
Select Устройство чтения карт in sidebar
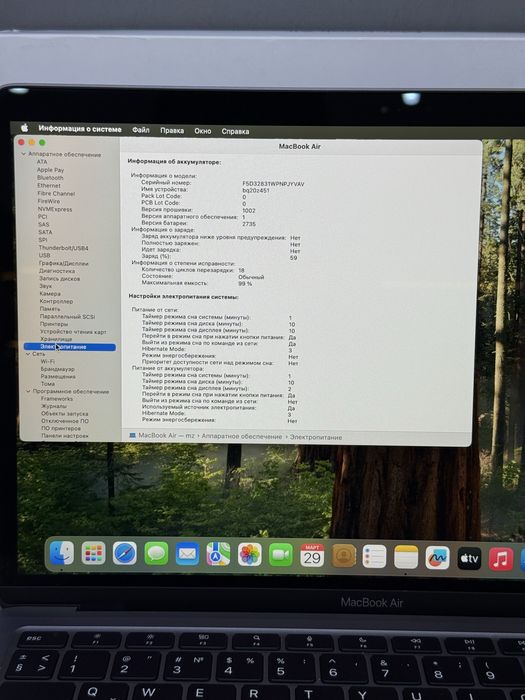pos(73,332)
